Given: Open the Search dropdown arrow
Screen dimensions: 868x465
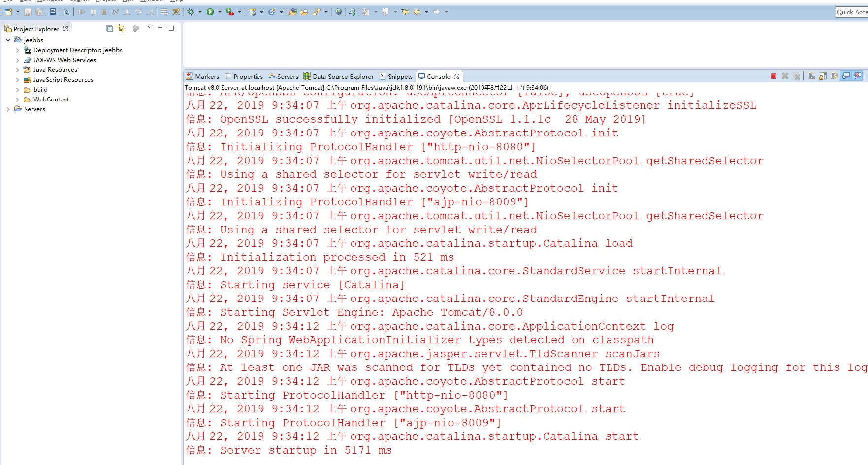Looking at the screenshot, I should (326, 12).
